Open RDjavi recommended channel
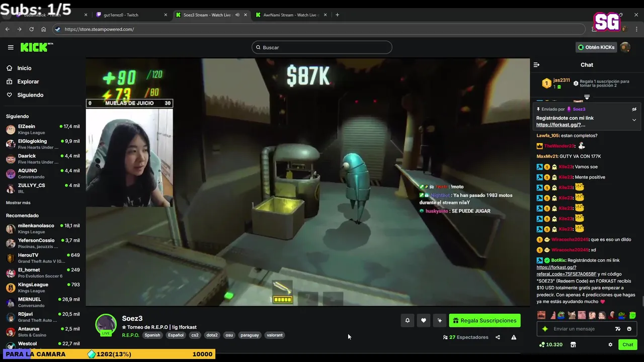 point(43,317)
